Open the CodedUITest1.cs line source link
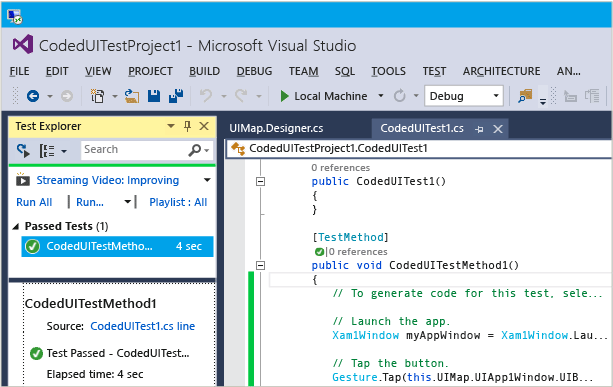Viewport: 613px width, 387px height. 143,326
